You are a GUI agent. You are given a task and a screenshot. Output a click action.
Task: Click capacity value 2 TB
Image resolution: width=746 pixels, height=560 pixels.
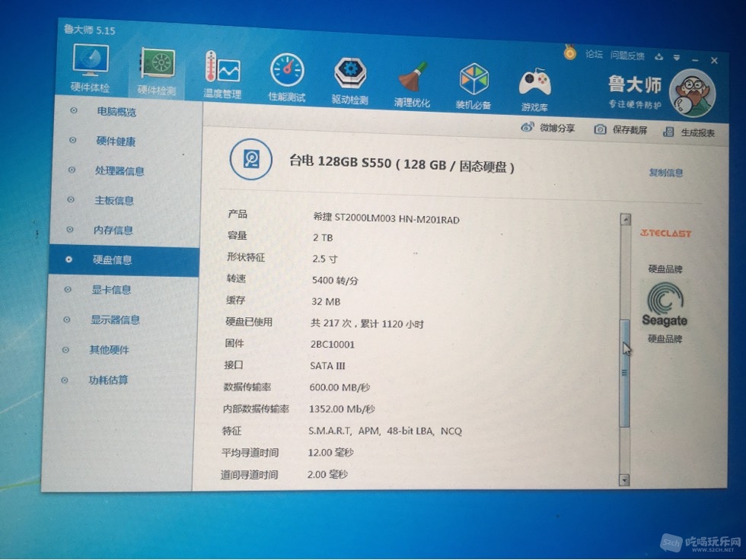click(x=323, y=237)
